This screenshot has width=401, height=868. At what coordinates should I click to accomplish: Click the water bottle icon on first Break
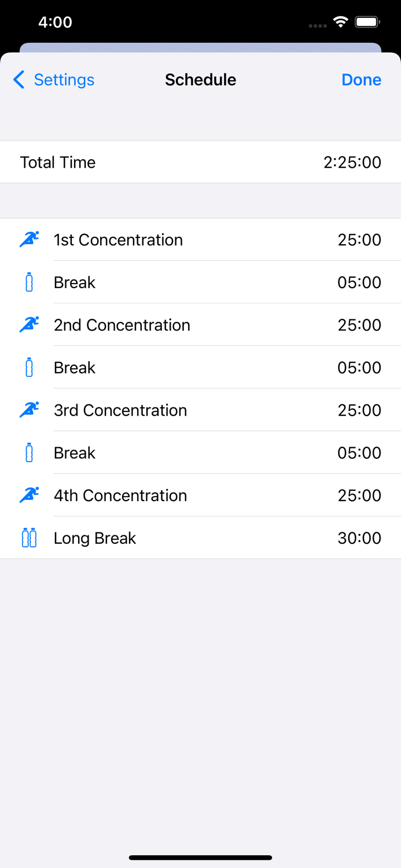click(28, 282)
